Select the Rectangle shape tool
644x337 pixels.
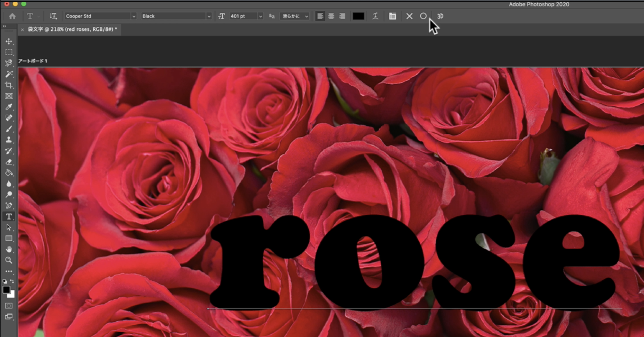coord(9,238)
